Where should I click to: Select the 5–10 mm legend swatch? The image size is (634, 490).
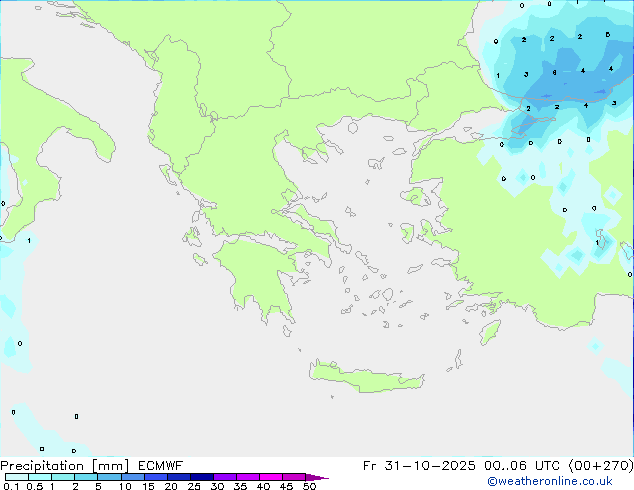coord(109,477)
